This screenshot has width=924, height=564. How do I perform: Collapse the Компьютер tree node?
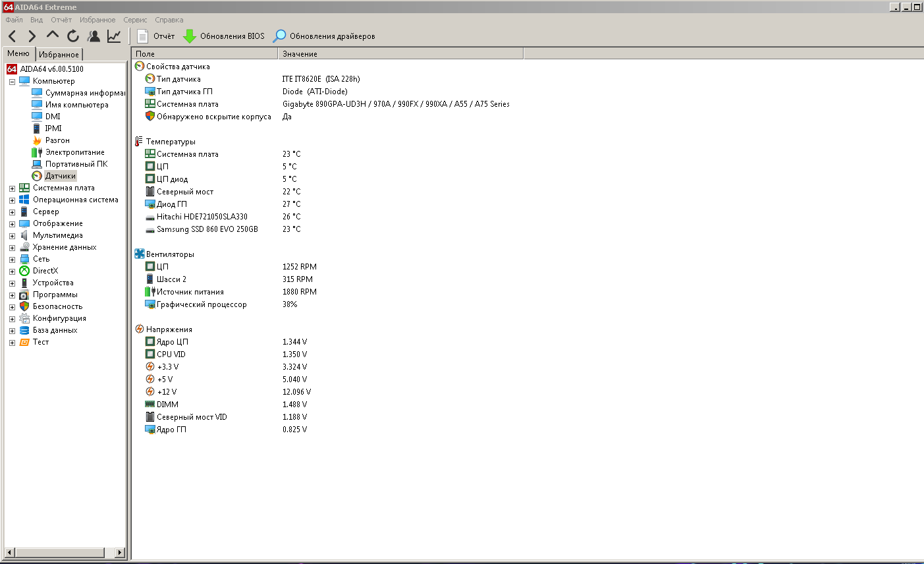12,82
